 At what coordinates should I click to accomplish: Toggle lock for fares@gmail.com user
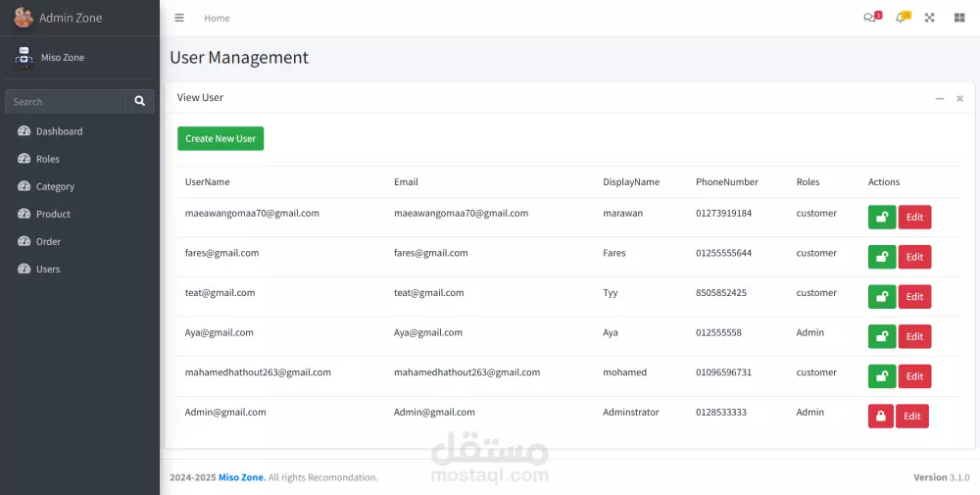[882, 257]
